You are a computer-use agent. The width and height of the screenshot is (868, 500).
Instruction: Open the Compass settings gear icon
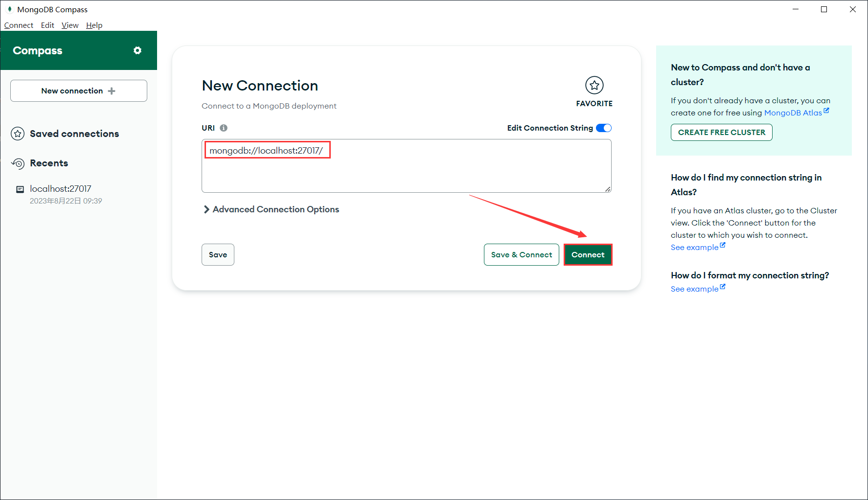(x=137, y=50)
